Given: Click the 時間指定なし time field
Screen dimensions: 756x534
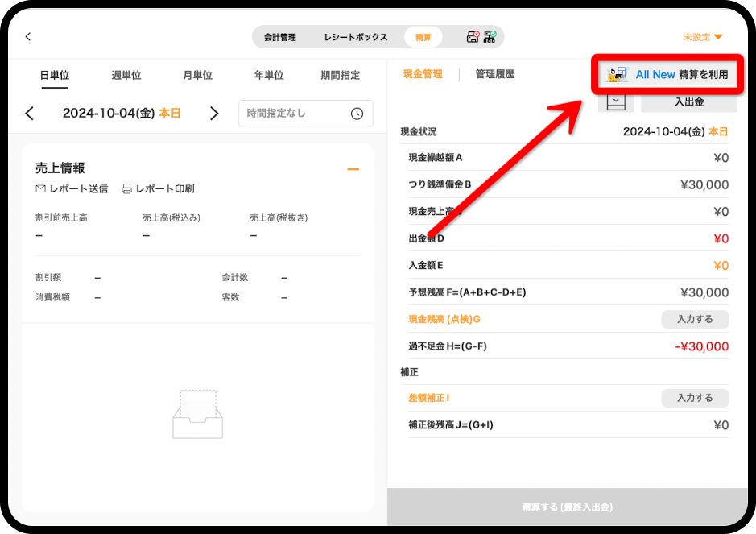Looking at the screenshot, I should point(306,114).
